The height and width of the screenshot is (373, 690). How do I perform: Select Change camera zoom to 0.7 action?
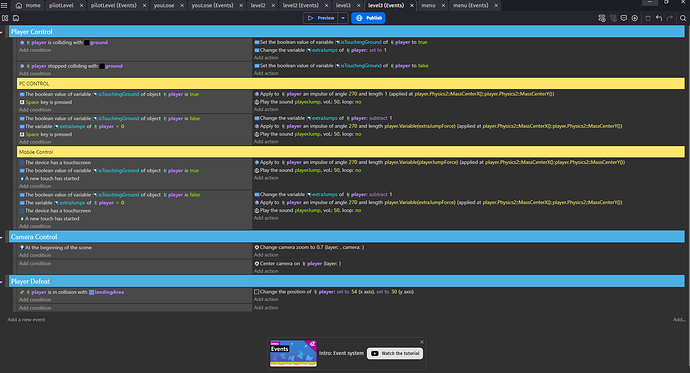(309, 247)
